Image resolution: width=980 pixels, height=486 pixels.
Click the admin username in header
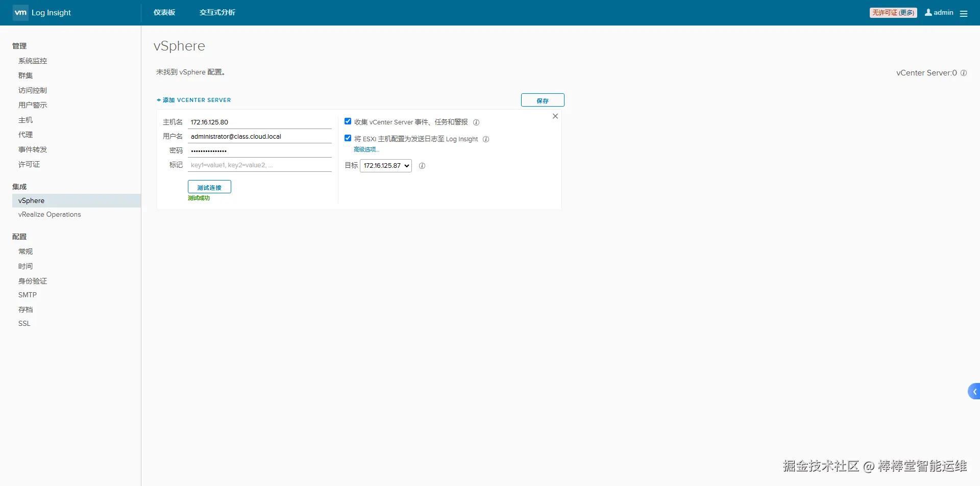pos(943,13)
